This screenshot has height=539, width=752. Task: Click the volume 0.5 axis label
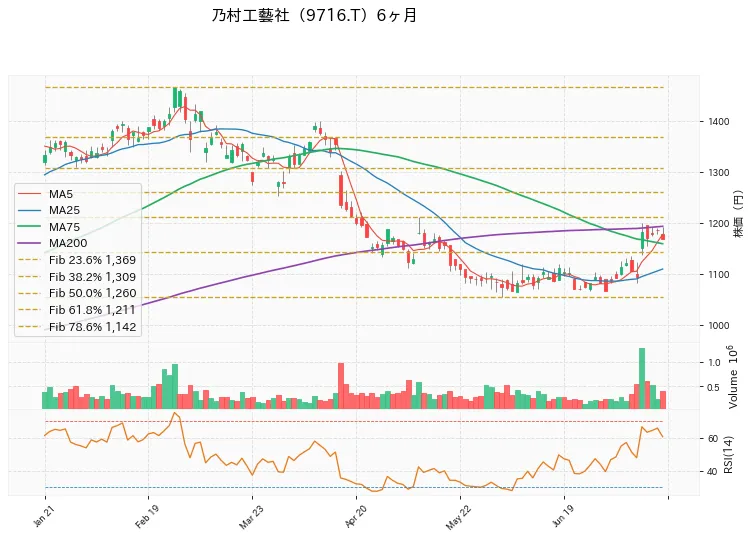(715, 387)
